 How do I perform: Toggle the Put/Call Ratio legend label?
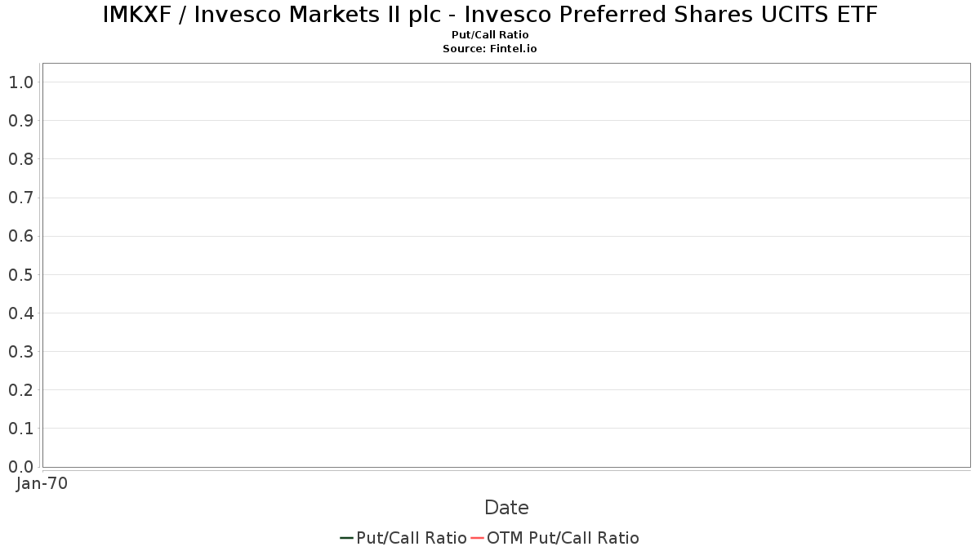click(412, 538)
